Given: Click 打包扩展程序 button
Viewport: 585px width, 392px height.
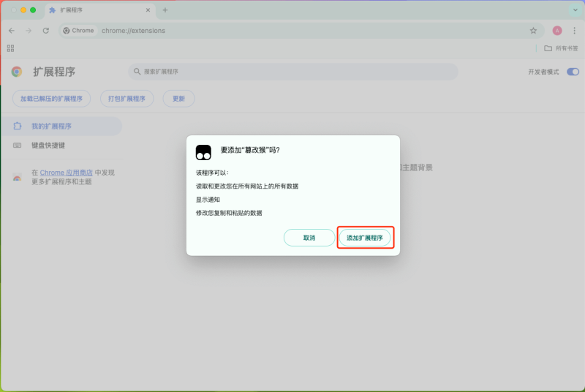Looking at the screenshot, I should [127, 99].
